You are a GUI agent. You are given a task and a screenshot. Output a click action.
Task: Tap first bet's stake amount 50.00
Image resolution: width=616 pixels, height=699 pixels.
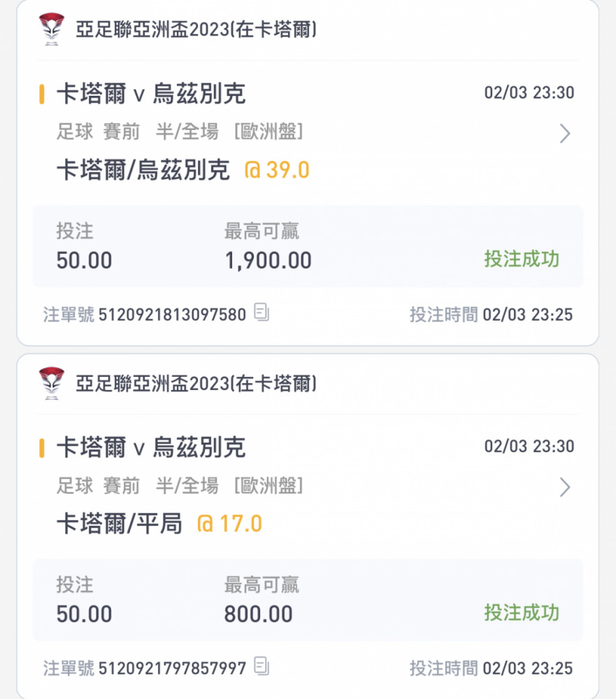tap(84, 260)
